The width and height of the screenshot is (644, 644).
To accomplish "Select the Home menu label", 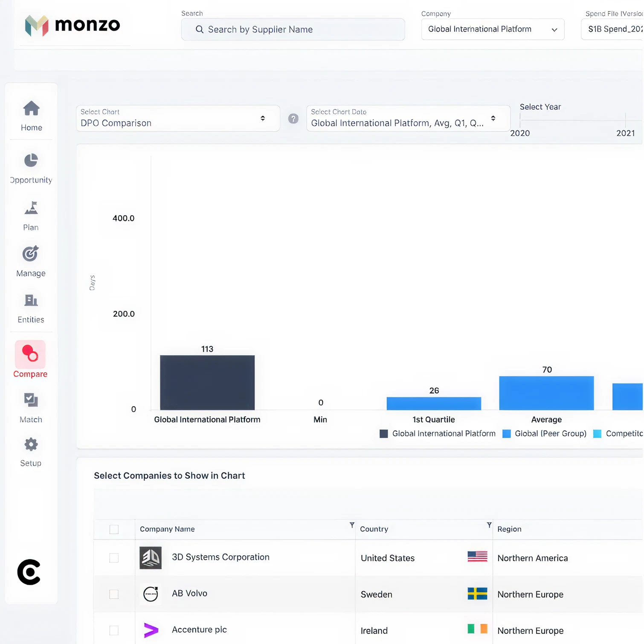I will point(32,128).
